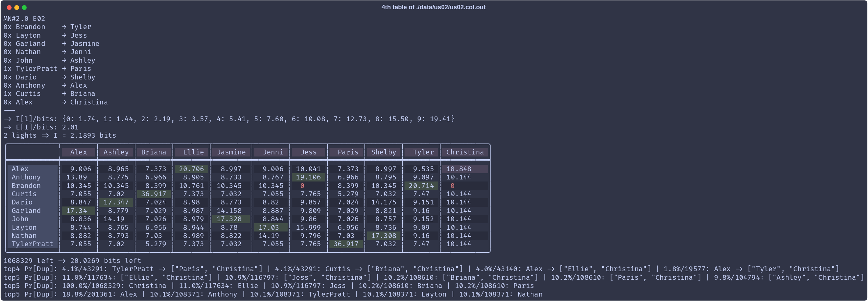Click the Alex row label in the table
This screenshot has height=301, width=868.
[33, 169]
